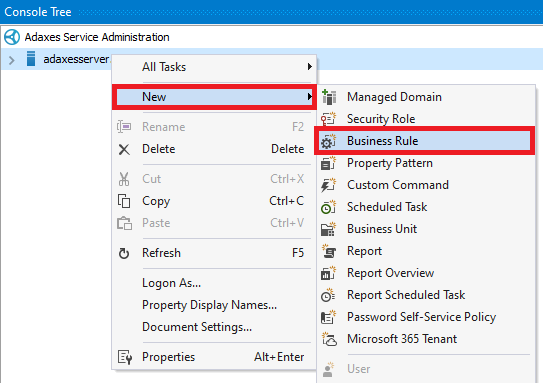The height and width of the screenshot is (383, 543).
Task: Choose Refresh in context menu
Action: click(x=214, y=253)
